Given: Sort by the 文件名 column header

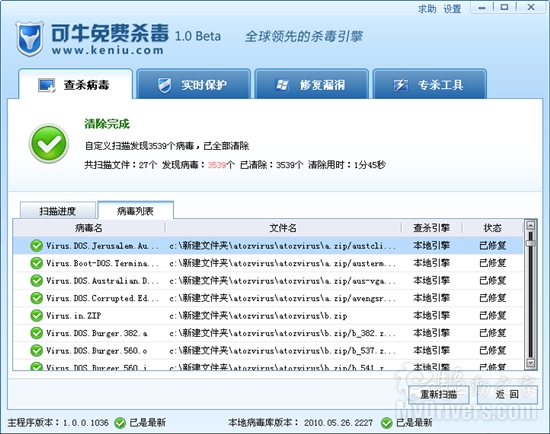Looking at the screenshot, I should coord(283,228).
